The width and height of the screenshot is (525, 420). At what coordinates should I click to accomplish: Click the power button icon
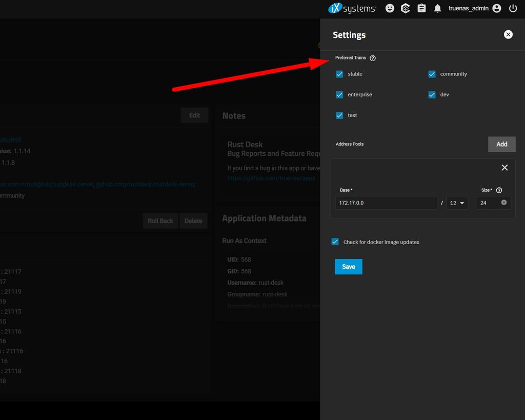click(513, 8)
